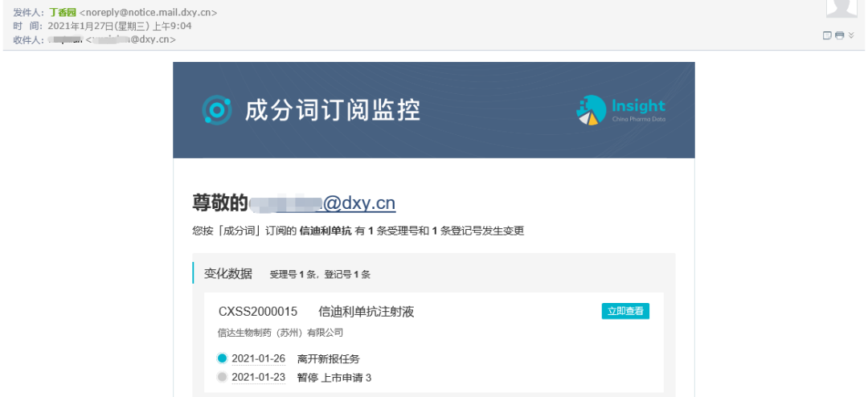Click the print email icon
Screen dimensions: 868x397
[x=839, y=35]
